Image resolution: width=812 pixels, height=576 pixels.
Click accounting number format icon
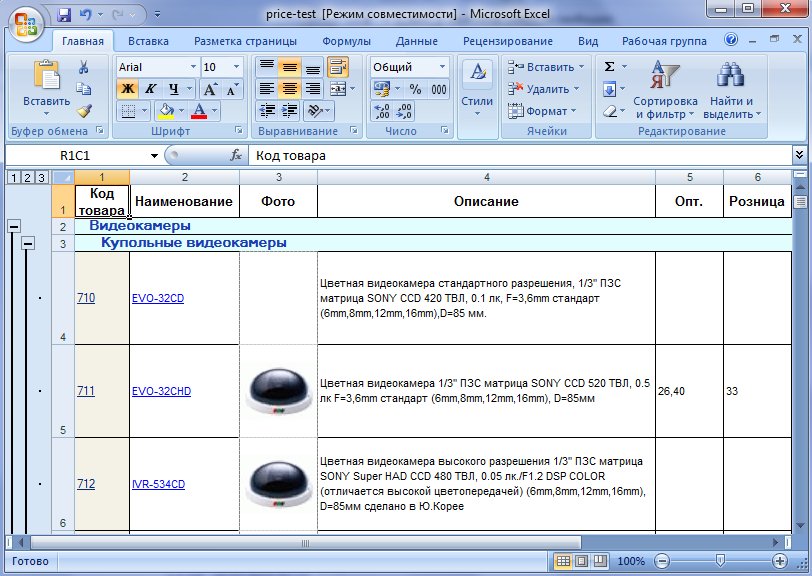[x=382, y=89]
